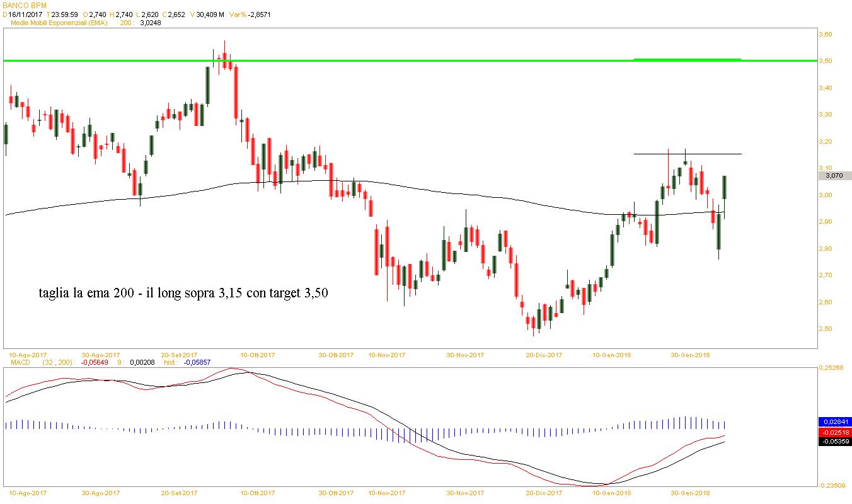852x504 pixels.
Task: Select the short black 3,15 resistance line
Action: coord(687,154)
